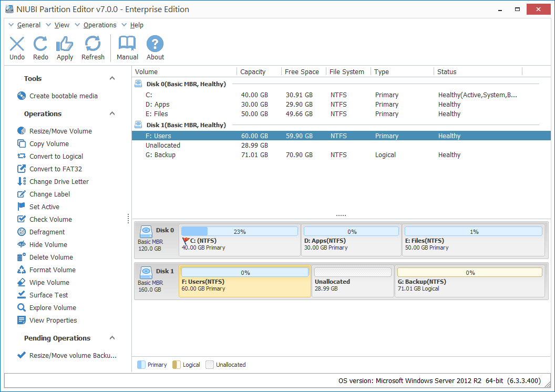Click the chevron next to Operations menu
This screenshot has width=555, height=392.
click(x=77, y=25)
